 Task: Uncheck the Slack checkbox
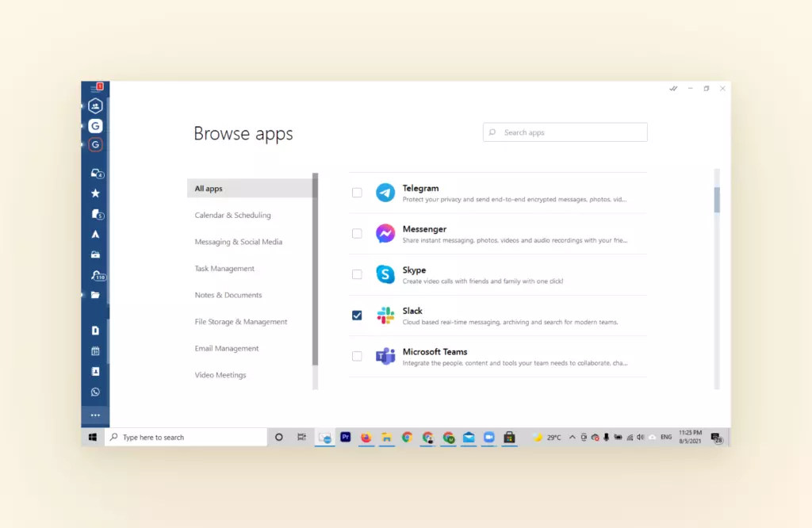click(357, 315)
